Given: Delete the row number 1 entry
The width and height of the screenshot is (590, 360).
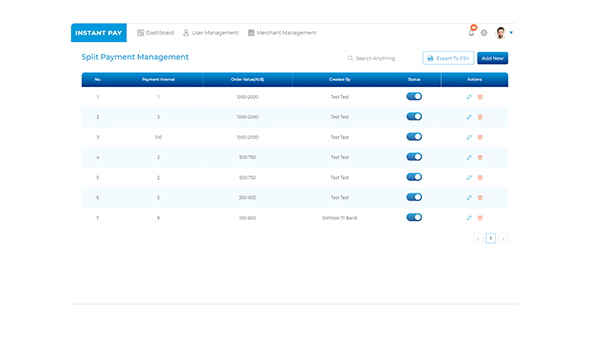Looking at the screenshot, I should click(480, 97).
